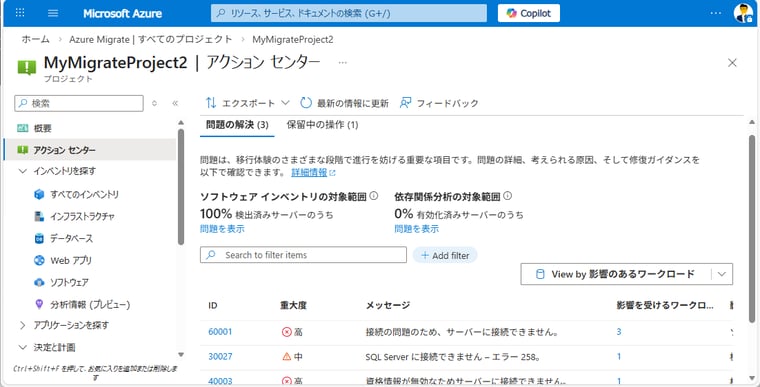The height and width of the screenshot is (387, 760).
Task: Open Azure Migrate すべてのプロジェクト breadcrumb
Action: pos(151,39)
